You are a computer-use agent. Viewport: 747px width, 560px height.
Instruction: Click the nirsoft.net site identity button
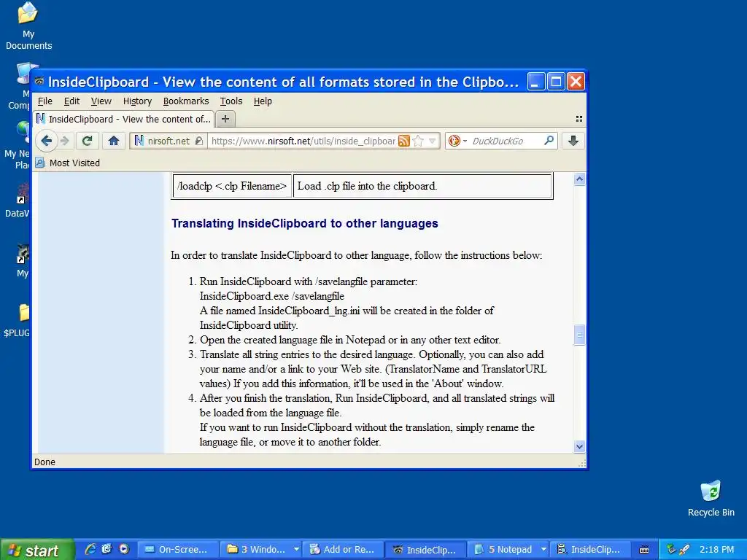(x=169, y=141)
